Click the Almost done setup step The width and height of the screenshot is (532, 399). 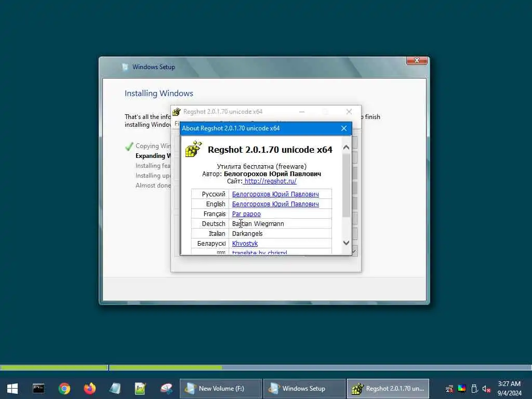click(153, 185)
